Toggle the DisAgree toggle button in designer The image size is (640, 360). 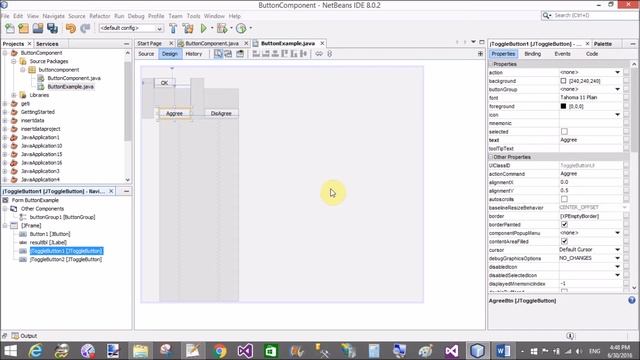point(221,113)
